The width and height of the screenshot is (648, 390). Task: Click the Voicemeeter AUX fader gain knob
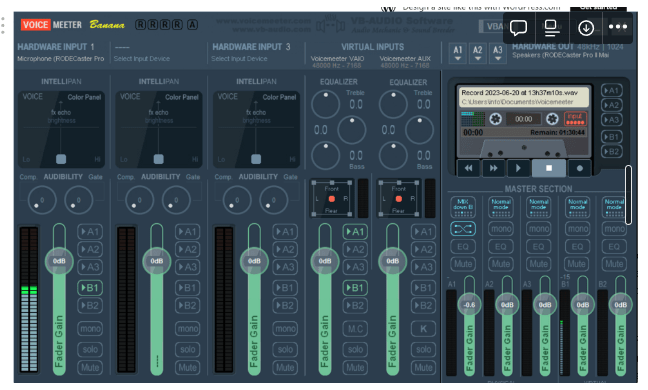[392, 261]
